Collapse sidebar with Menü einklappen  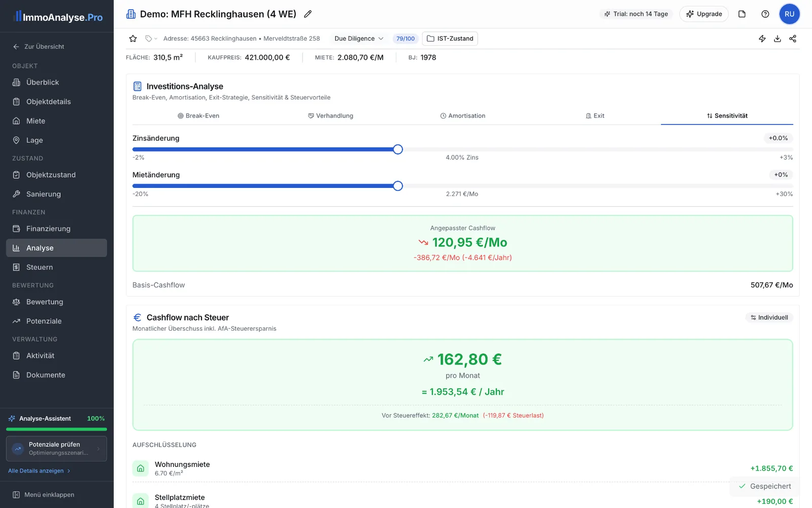[44, 495]
